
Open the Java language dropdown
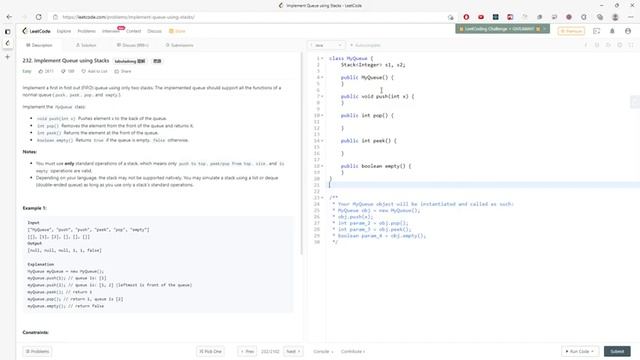(x=326, y=45)
